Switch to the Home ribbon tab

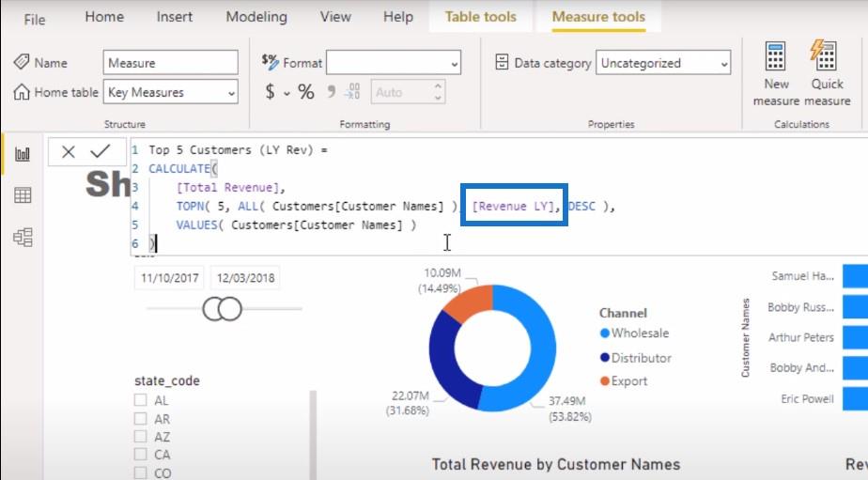point(104,17)
